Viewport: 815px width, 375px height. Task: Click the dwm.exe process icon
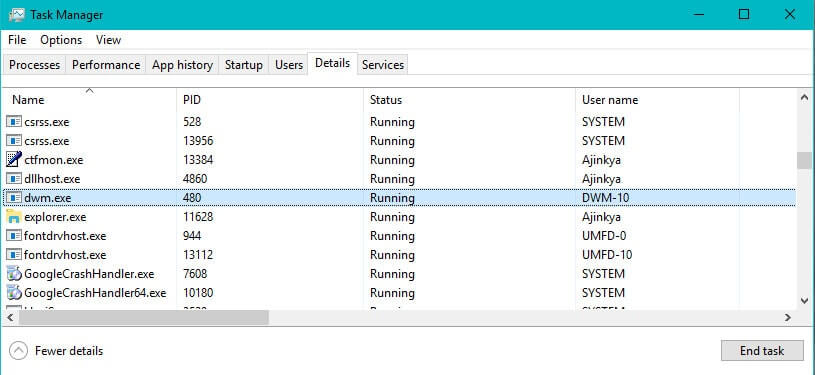14,198
